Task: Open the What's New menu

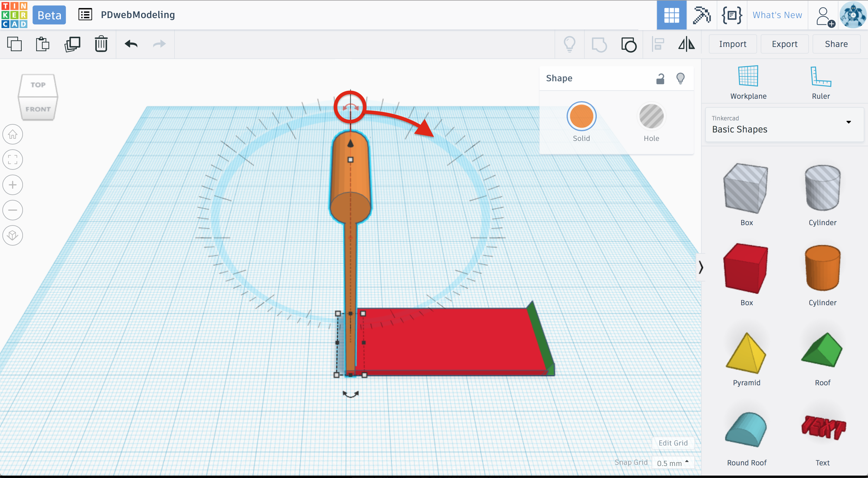Action: tap(777, 15)
